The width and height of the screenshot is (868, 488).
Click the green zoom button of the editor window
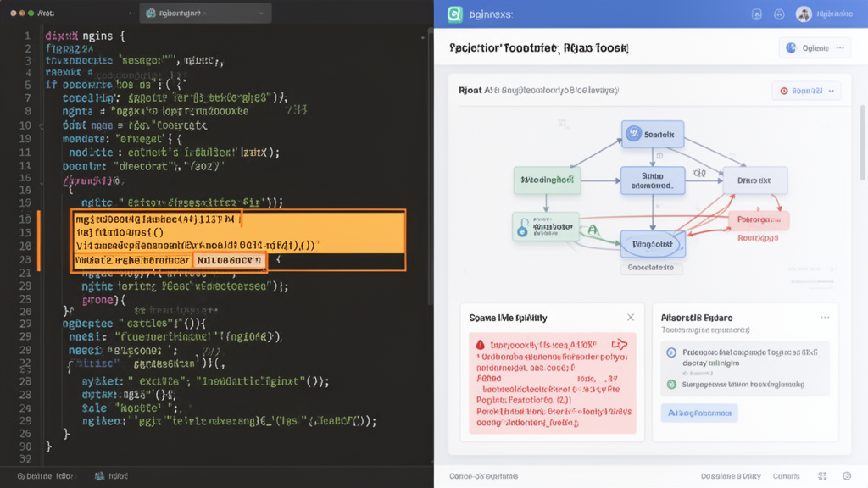click(31, 13)
